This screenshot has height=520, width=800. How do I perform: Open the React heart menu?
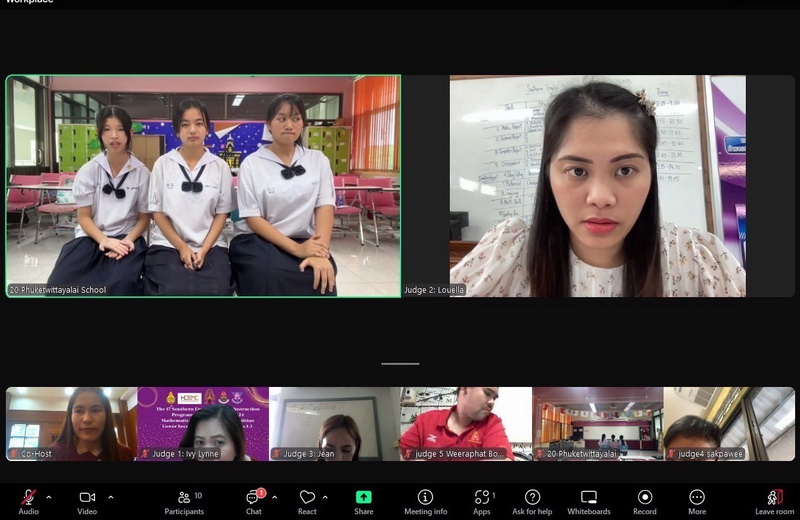[x=307, y=502]
